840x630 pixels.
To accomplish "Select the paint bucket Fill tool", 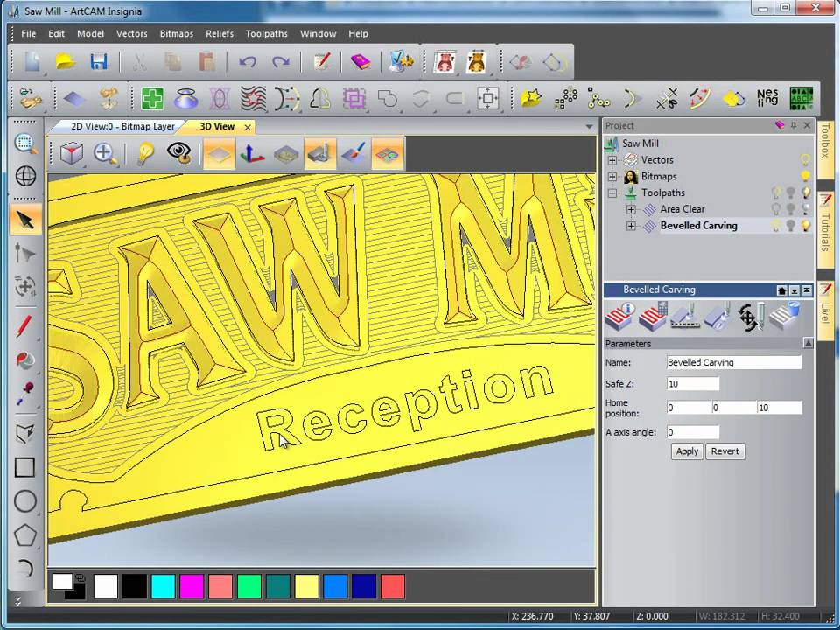I will point(24,360).
